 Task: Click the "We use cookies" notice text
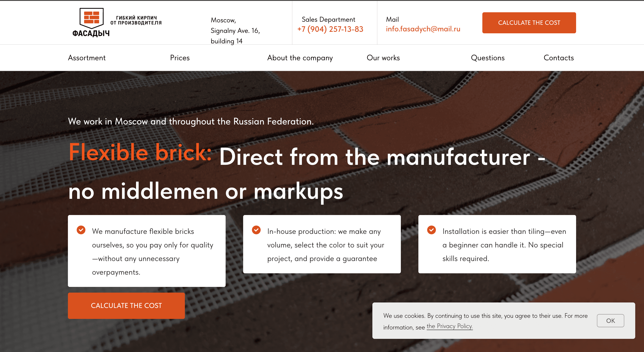pos(485,321)
